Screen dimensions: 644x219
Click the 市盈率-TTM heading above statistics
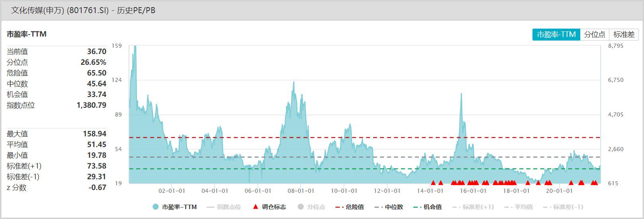(x=27, y=34)
